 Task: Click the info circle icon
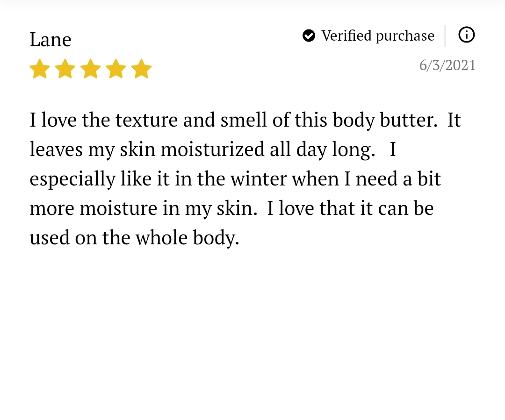(466, 35)
